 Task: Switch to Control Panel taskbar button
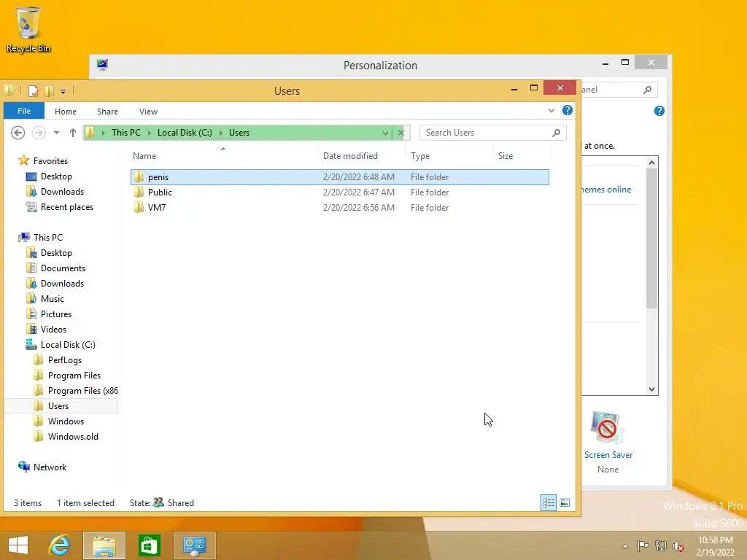pos(194,545)
